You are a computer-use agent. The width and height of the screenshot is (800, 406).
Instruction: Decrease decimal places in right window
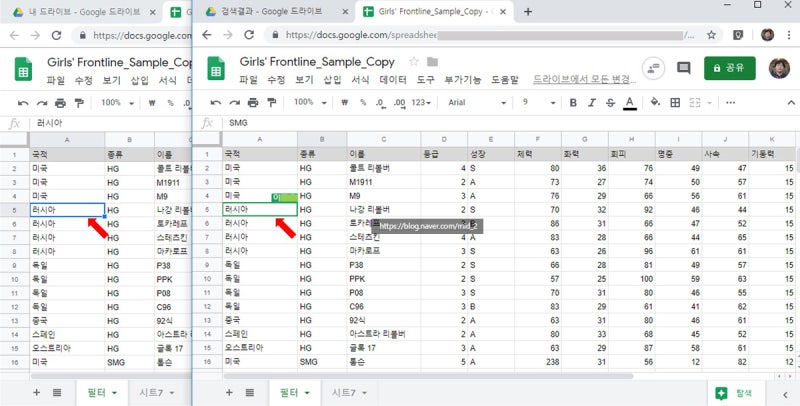(x=380, y=103)
